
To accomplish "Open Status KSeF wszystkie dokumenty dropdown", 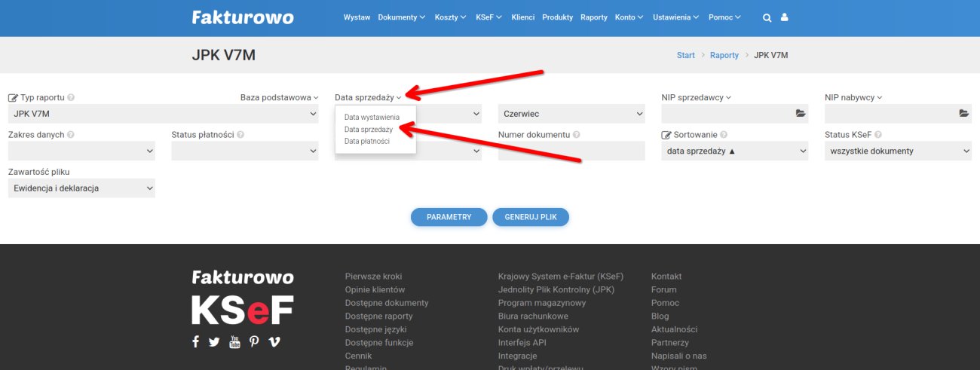I will coord(899,151).
